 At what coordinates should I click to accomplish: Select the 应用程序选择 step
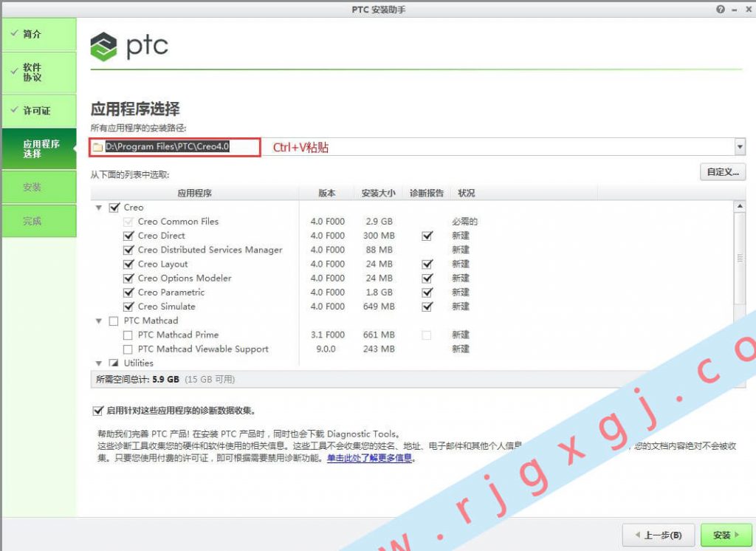[x=39, y=148]
